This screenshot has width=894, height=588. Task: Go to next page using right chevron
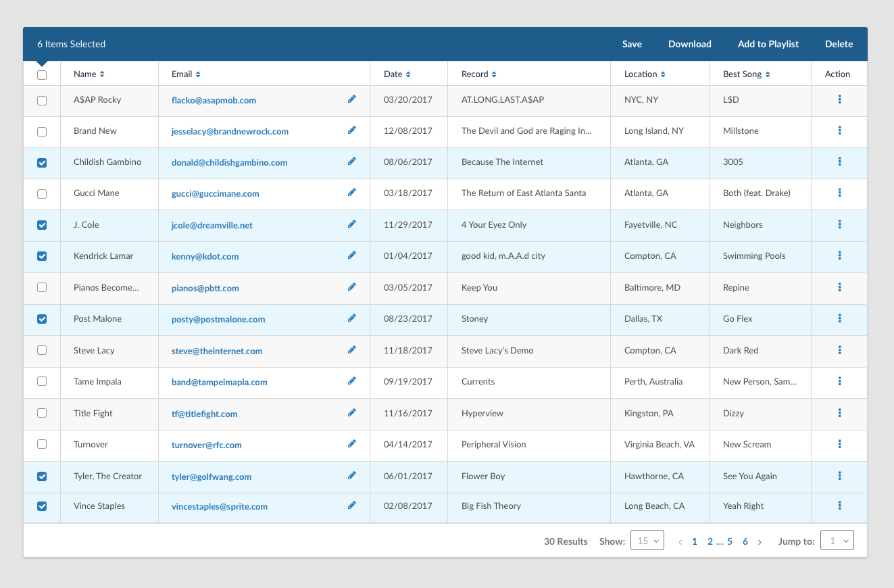coord(760,542)
